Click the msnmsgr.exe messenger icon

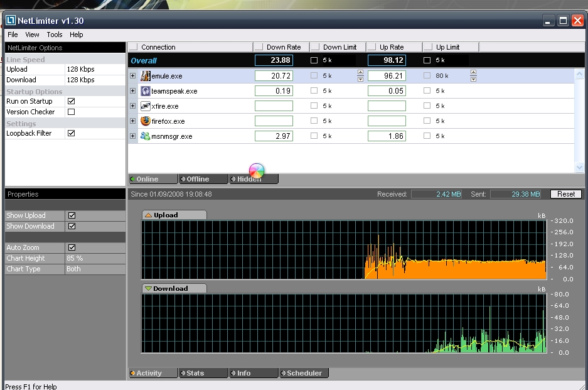pos(146,136)
